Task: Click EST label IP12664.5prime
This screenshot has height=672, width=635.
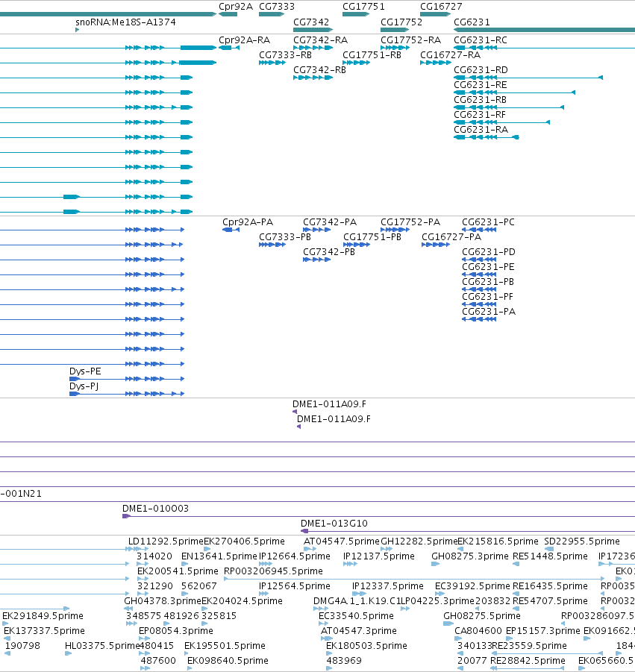Action: (295, 556)
